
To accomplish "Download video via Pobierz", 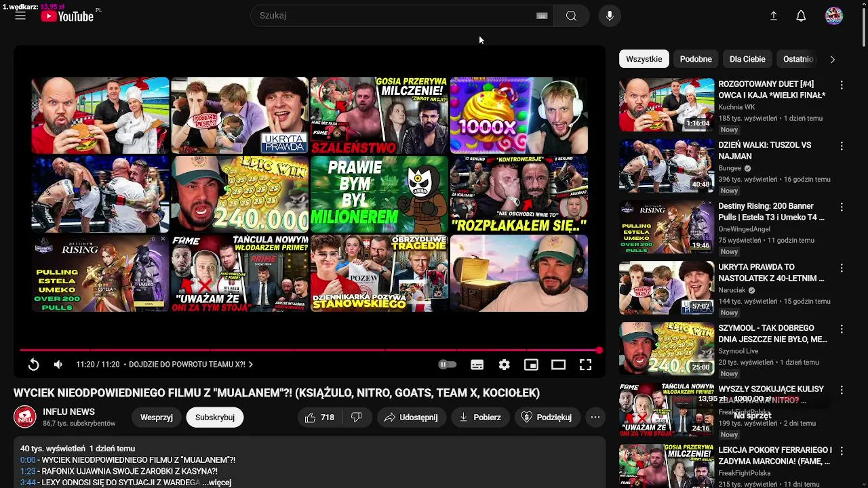I will 480,418.
